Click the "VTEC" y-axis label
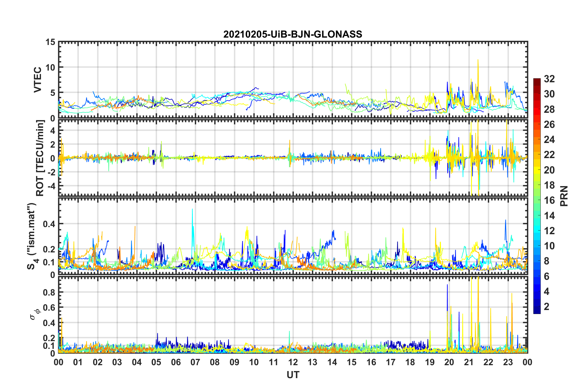This screenshot has height=392, width=586. (x=38, y=80)
